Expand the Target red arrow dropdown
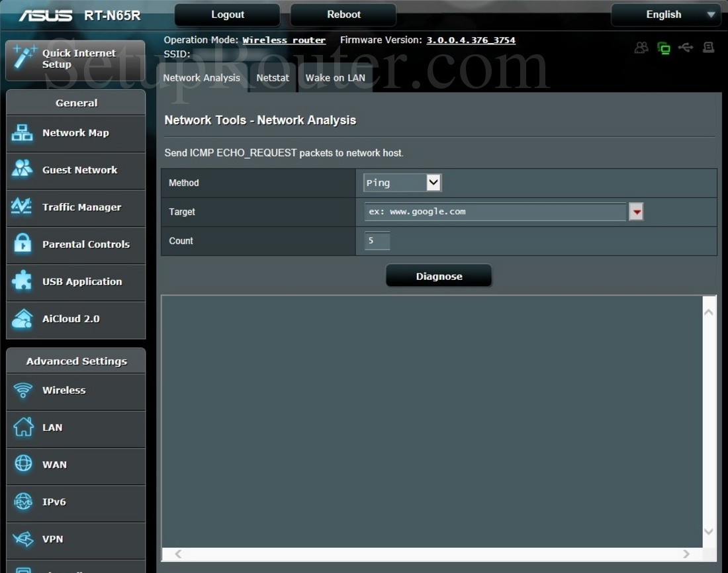The height and width of the screenshot is (573, 728). (636, 212)
